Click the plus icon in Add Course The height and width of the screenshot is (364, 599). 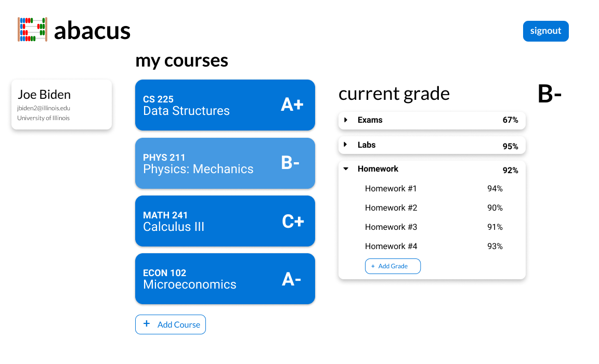pyautogui.click(x=146, y=324)
